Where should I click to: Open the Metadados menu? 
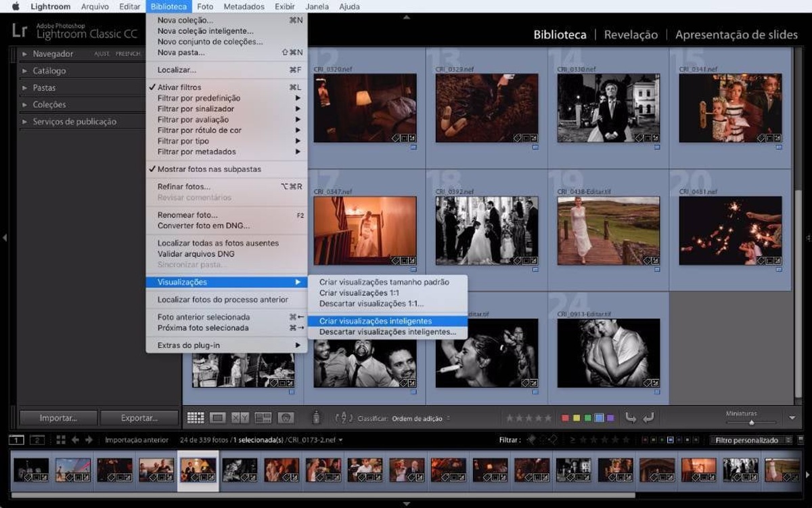pyautogui.click(x=244, y=7)
